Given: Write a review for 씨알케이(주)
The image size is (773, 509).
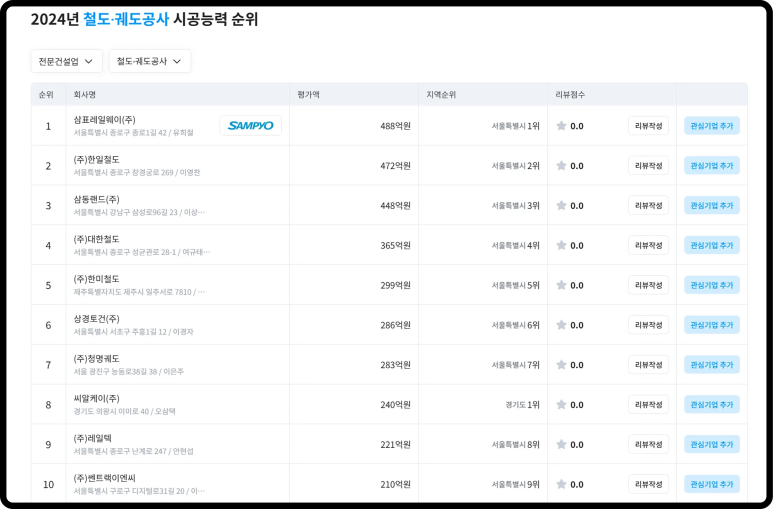Looking at the screenshot, I should click(648, 404).
